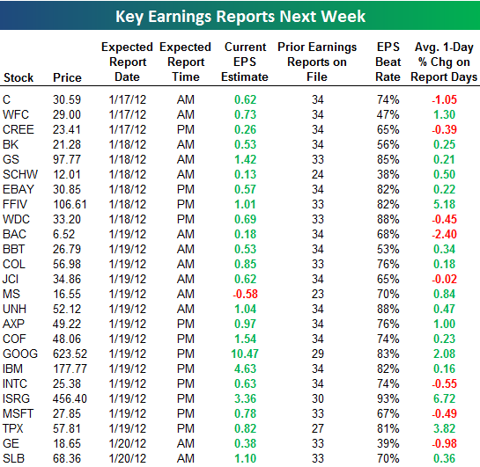This screenshot has height=467, width=480.
Task: Select the AXP ticker cell
Action: pos(13,324)
